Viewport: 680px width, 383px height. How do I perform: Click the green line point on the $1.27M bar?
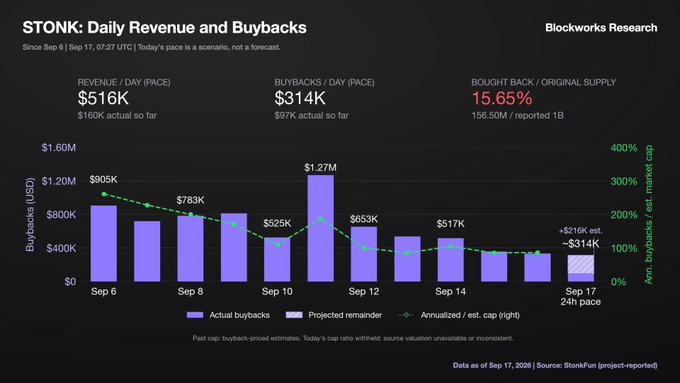tap(321, 219)
